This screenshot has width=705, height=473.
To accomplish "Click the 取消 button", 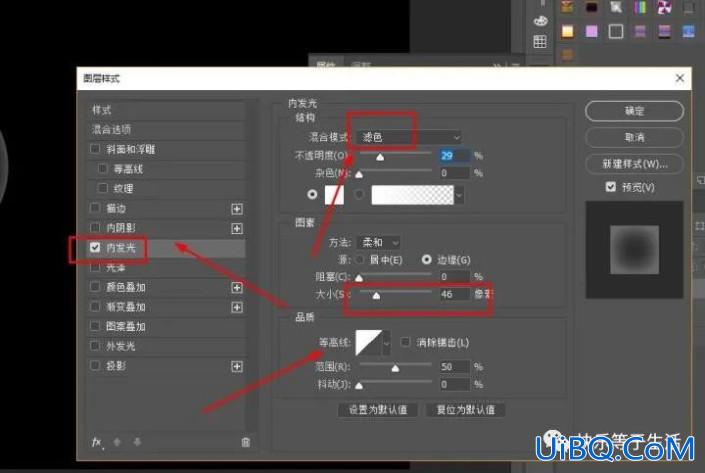I will [x=634, y=137].
